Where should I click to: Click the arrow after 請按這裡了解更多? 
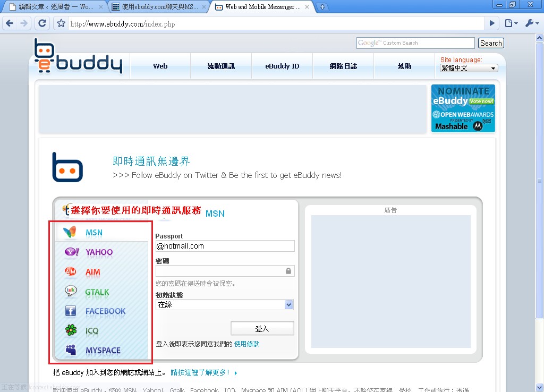(x=236, y=373)
